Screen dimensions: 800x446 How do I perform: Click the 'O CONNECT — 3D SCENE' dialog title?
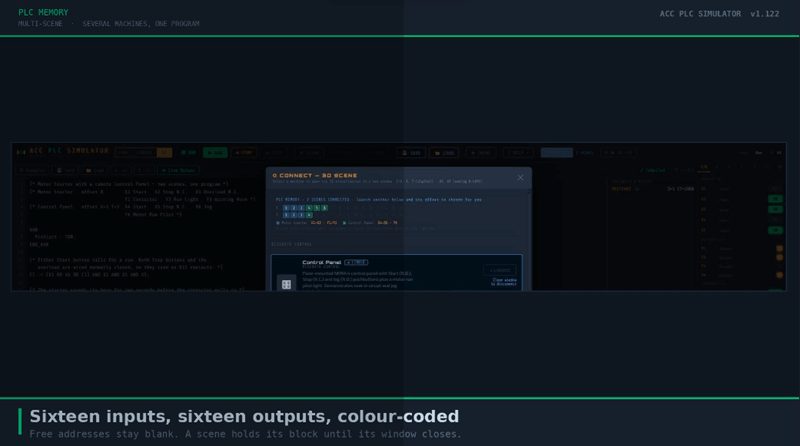[315, 175]
